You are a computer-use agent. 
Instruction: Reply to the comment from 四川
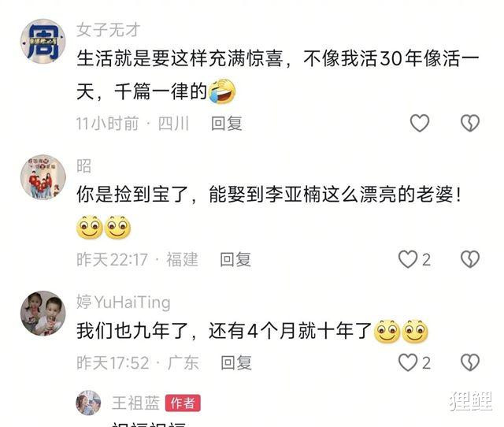[227, 124]
